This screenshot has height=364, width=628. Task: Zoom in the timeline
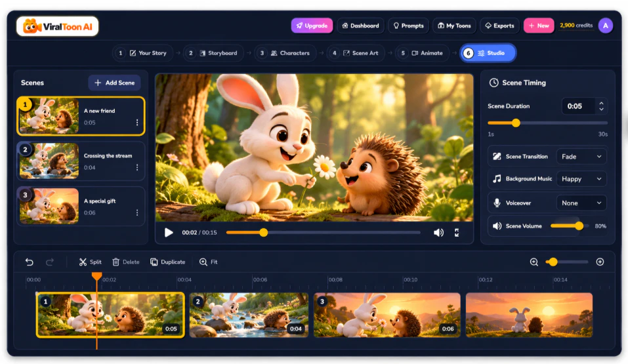click(x=600, y=262)
